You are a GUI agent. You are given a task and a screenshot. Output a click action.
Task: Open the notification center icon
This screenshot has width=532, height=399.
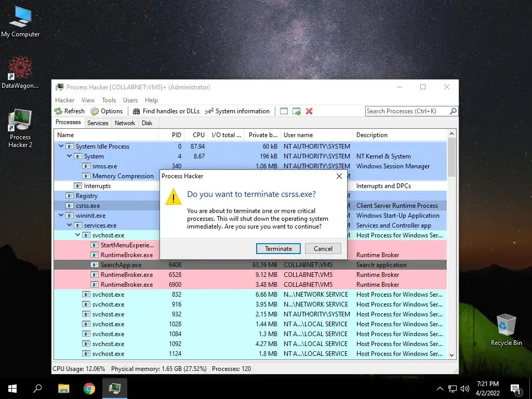(515, 389)
